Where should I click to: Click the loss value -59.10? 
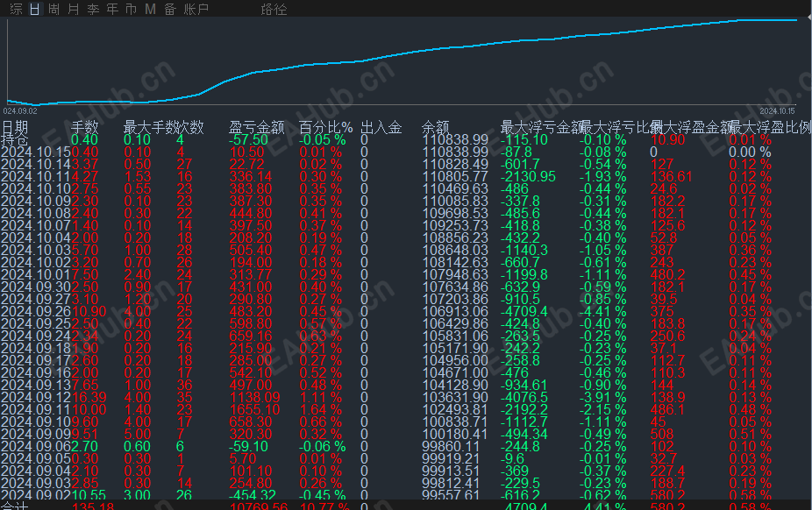point(248,446)
